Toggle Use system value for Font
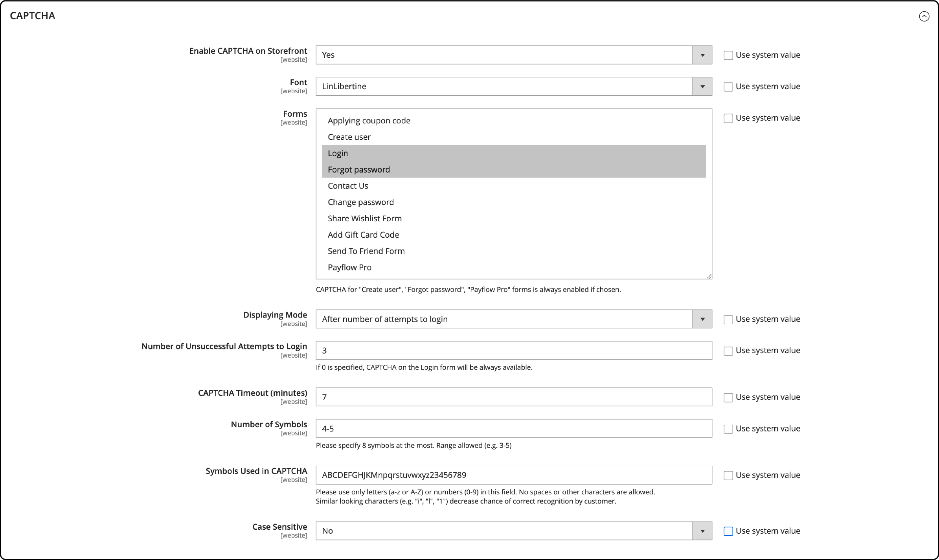Viewport: 939px width, 560px height. [x=727, y=86]
